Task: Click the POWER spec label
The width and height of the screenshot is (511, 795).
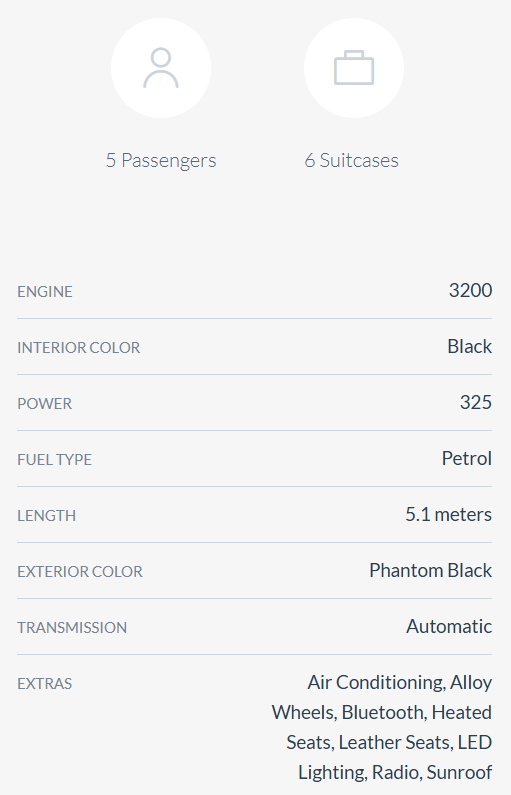Action: pos(45,404)
